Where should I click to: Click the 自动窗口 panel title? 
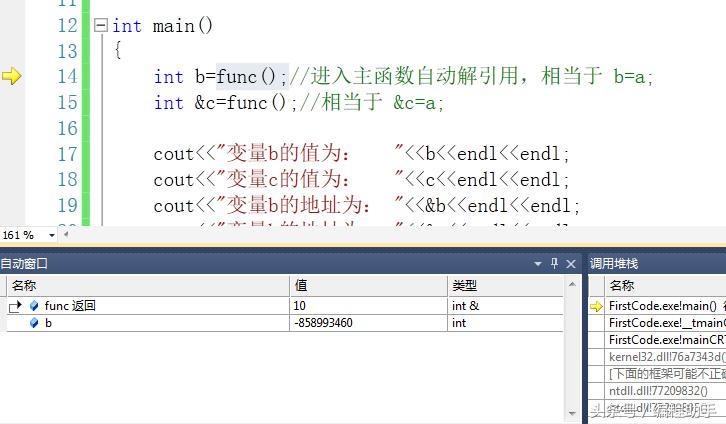point(24,264)
